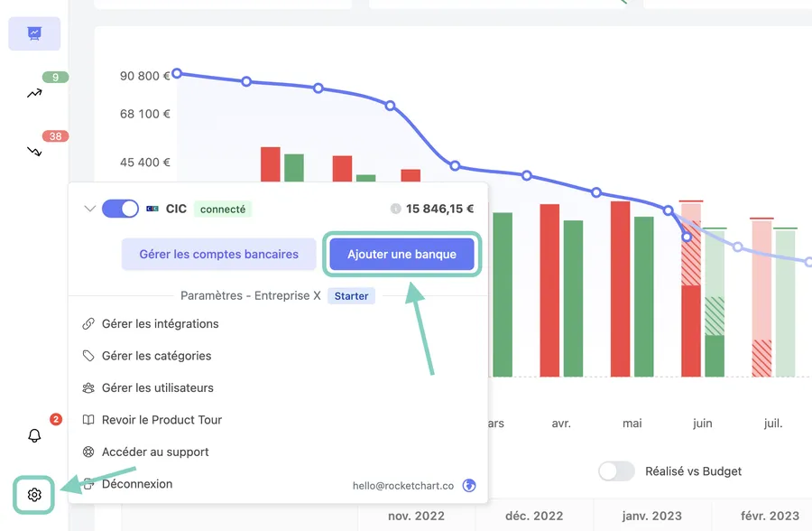Toggle the CIC bank account switch
Screen dimensions: 812x531
coord(120,209)
